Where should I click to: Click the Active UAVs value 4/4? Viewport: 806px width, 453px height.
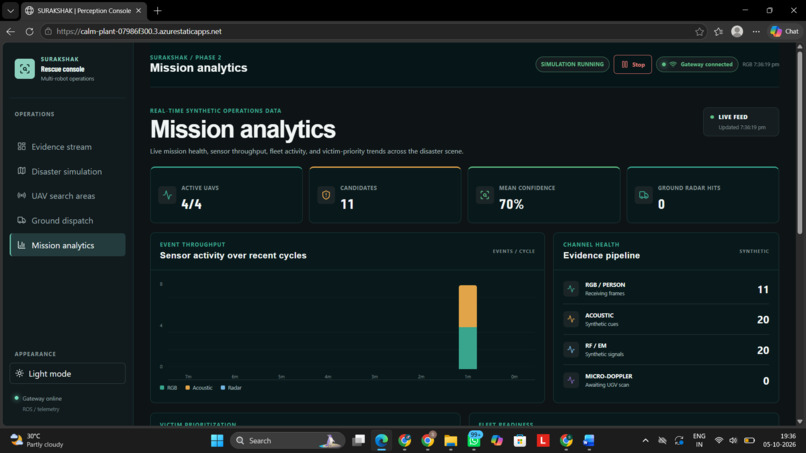coord(191,204)
